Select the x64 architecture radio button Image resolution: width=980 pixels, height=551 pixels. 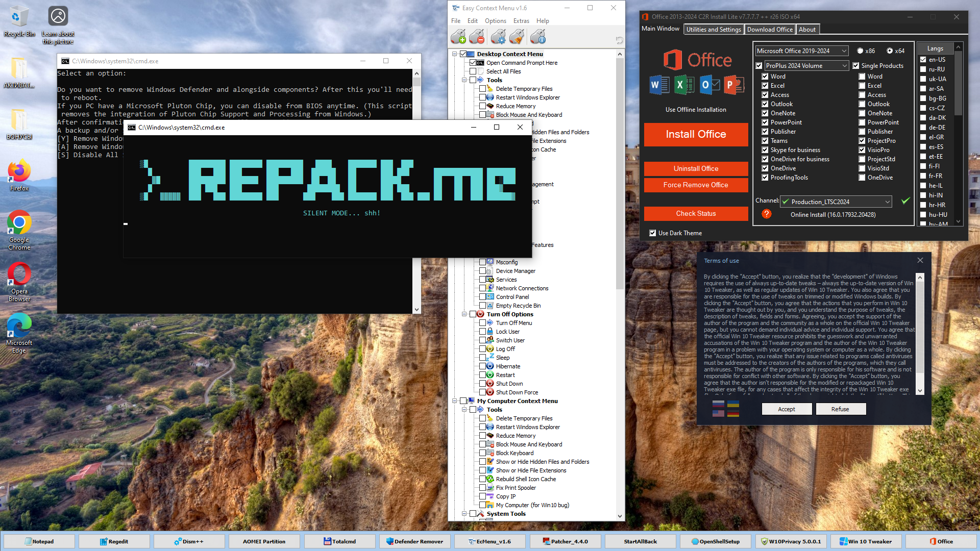coord(890,51)
